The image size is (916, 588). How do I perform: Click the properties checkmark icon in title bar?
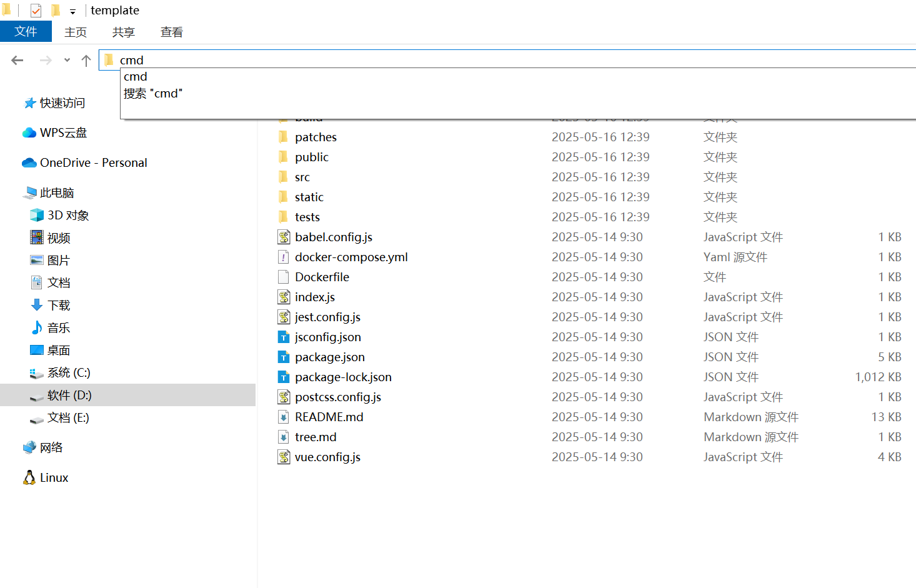pos(36,11)
